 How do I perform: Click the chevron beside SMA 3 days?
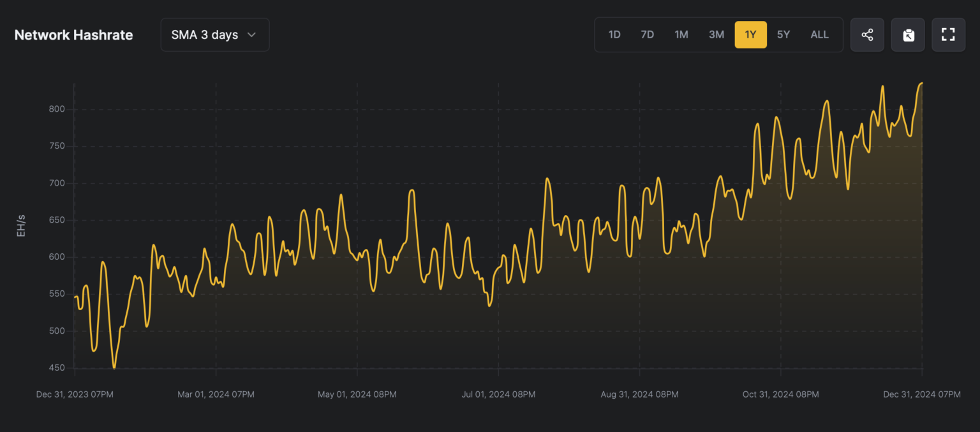[252, 34]
